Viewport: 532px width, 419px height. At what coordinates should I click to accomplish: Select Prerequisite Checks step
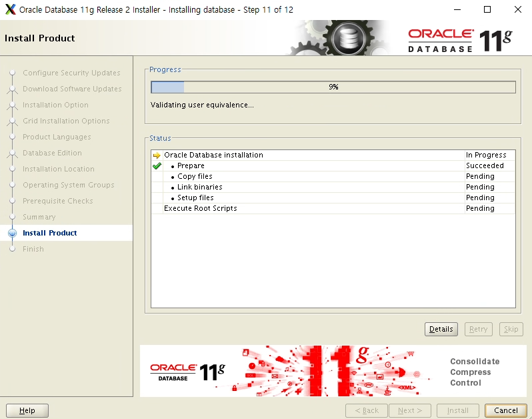pyautogui.click(x=58, y=201)
